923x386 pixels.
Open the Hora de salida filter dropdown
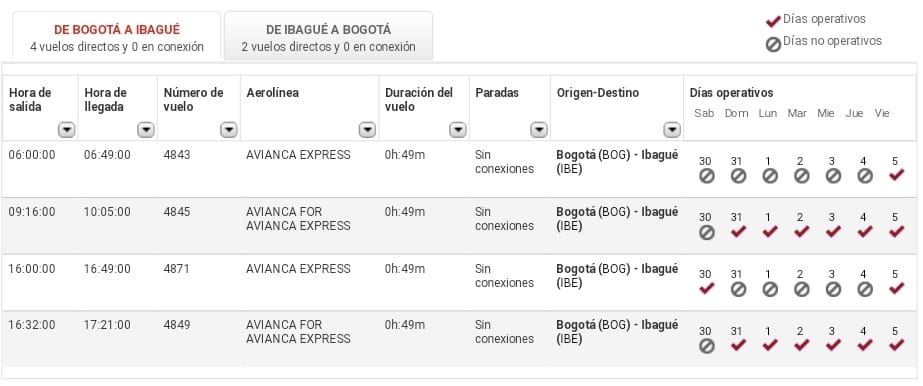(x=67, y=131)
